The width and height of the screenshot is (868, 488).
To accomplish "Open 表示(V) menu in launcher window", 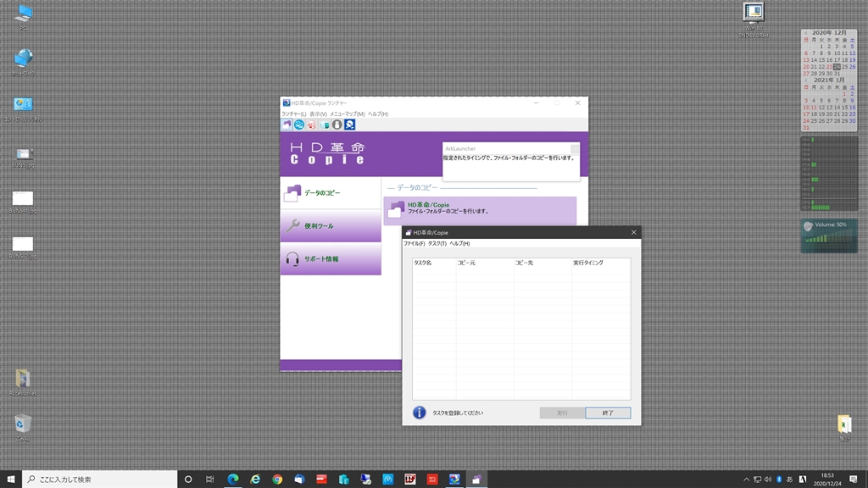I will [318, 114].
